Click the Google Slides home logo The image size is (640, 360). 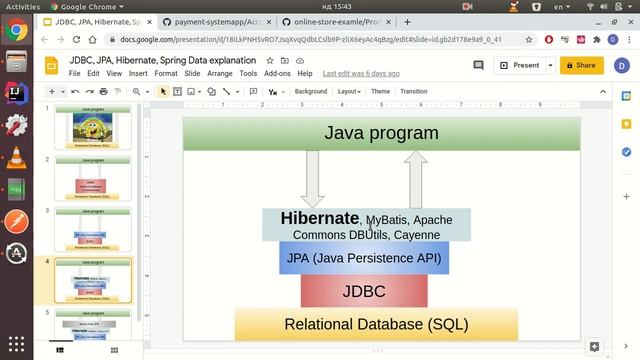51,66
